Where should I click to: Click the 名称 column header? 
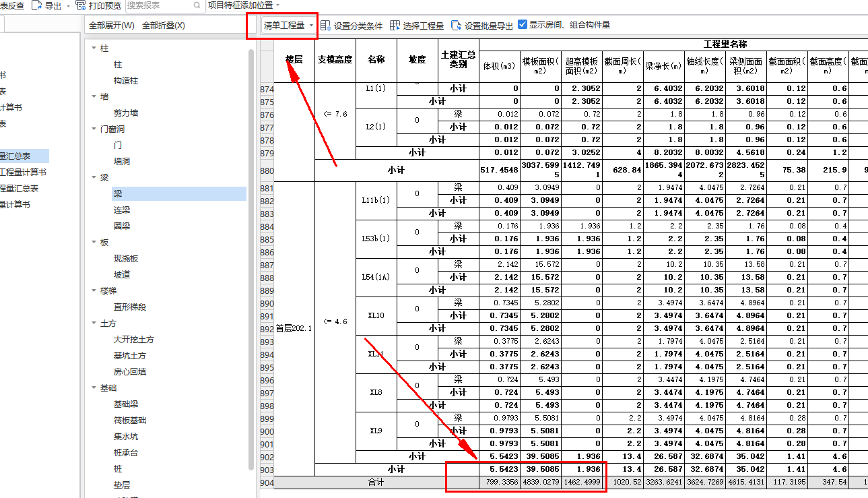[x=376, y=59]
